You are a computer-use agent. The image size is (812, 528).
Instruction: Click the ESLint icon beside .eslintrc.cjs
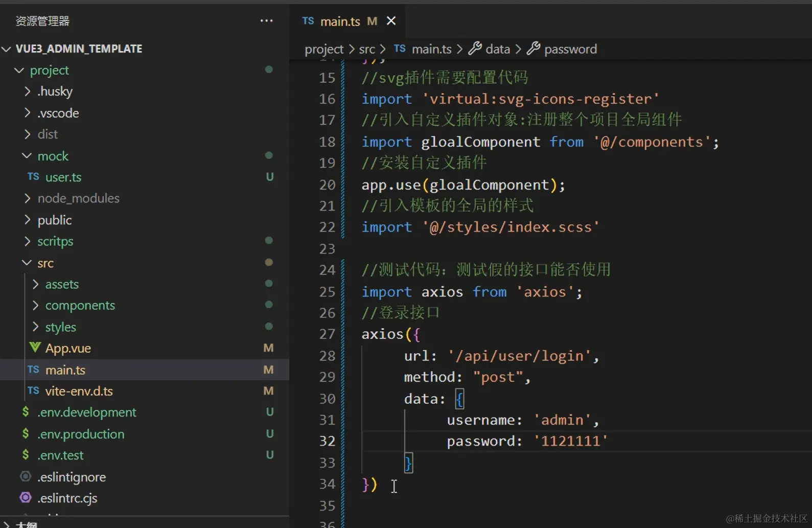point(26,497)
